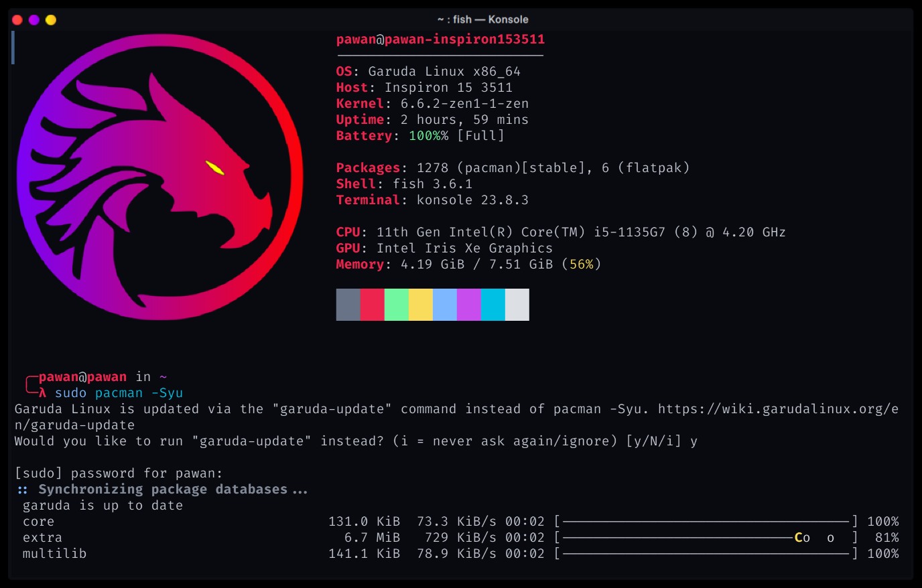Click the pawan@pawan prompt text

click(x=82, y=377)
